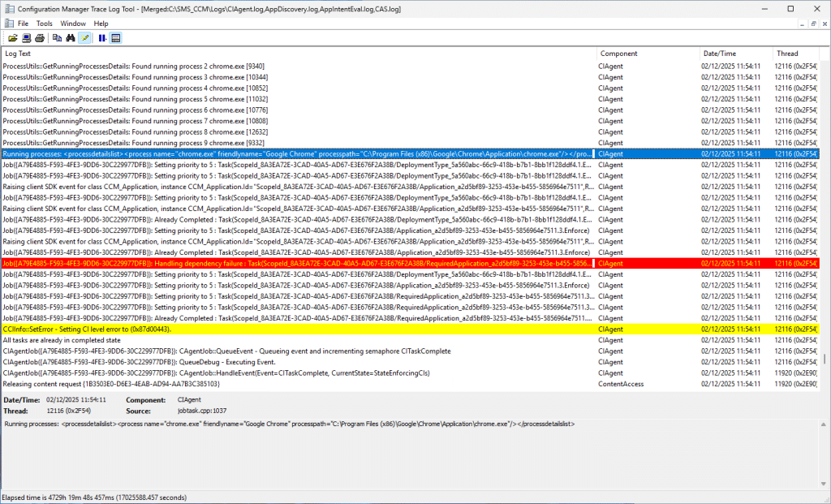The height and width of the screenshot is (504, 831).
Task: Open Find using the binoculars icon
Action: (70, 38)
